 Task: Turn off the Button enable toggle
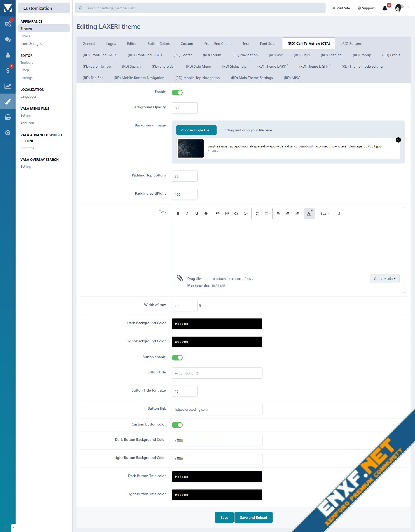[x=177, y=358]
